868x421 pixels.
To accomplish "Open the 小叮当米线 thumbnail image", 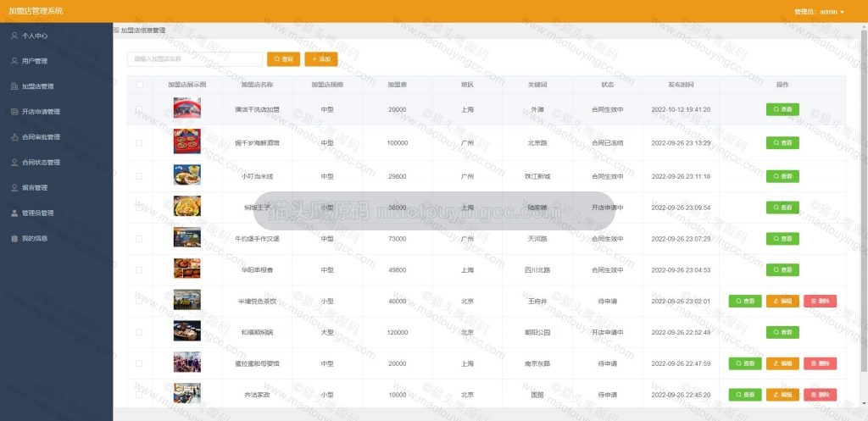I will [187, 174].
